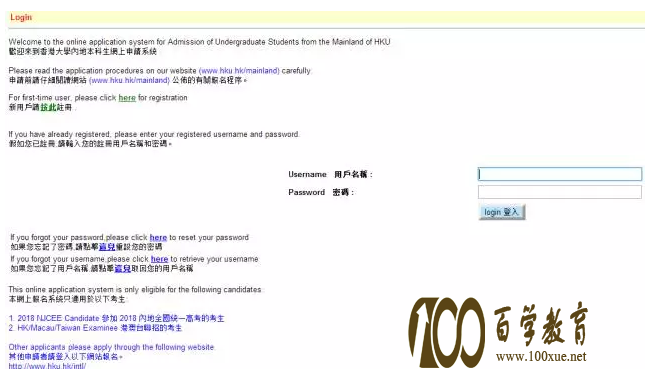
Task: Focus the Username input field
Action: point(559,174)
